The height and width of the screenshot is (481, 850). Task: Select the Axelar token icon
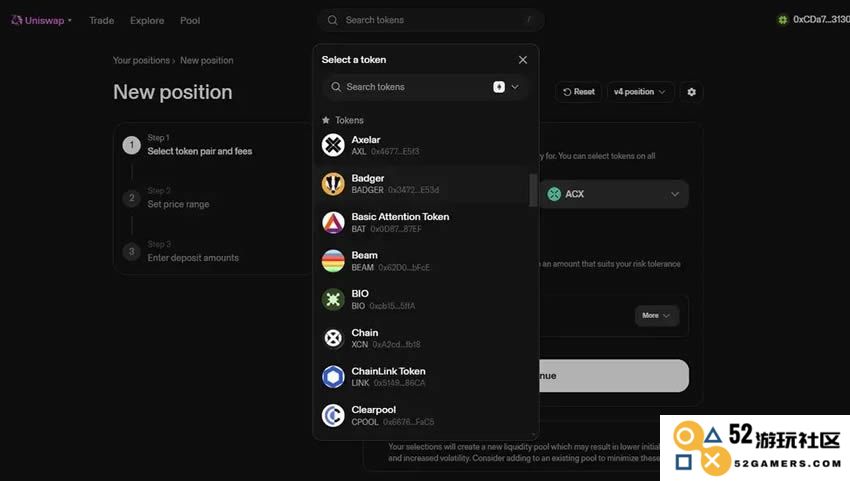(x=333, y=145)
